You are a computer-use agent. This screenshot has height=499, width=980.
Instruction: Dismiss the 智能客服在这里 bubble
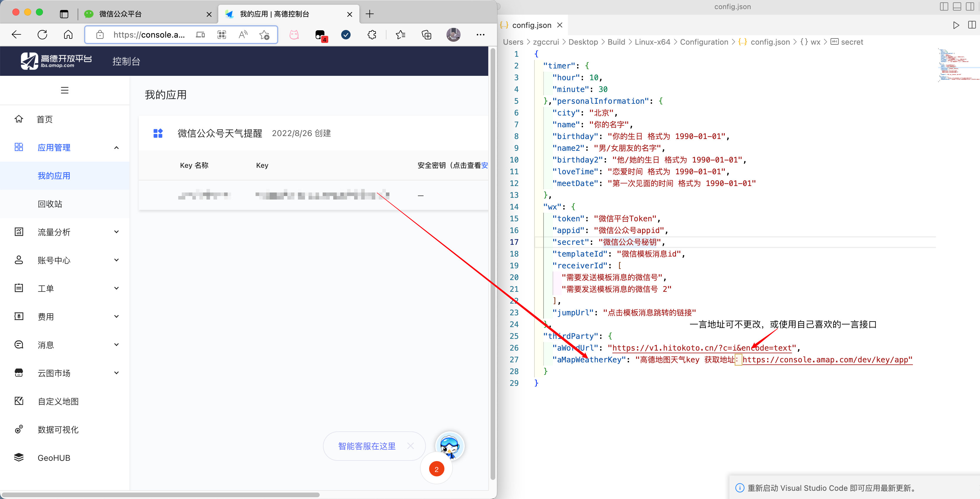(x=411, y=446)
